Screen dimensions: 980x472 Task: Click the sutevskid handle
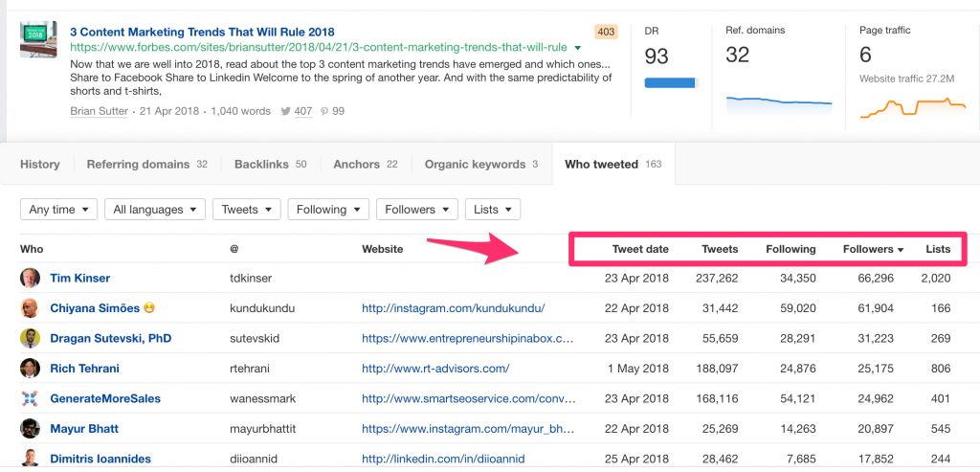pos(255,338)
